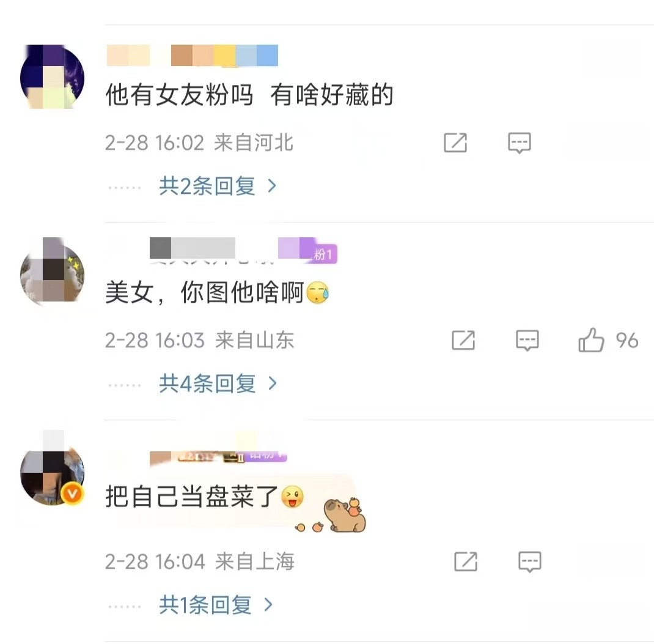Select comment text 美女,你图他啥啊
The image size is (654, 644).
tap(204, 292)
